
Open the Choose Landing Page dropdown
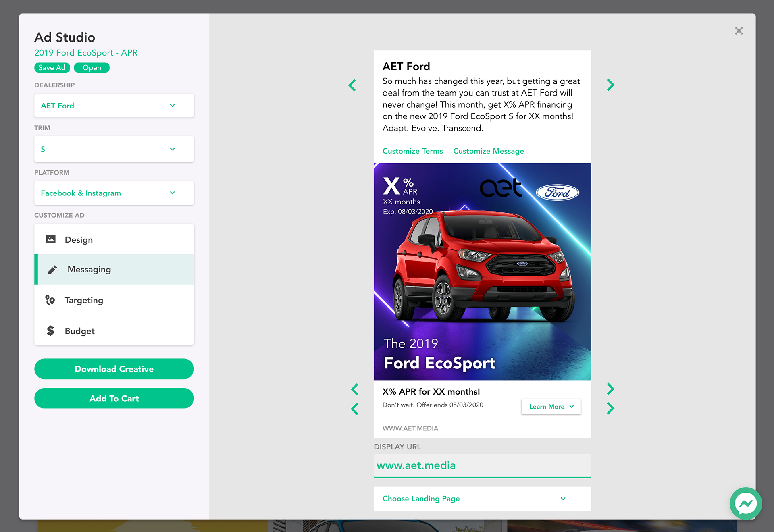[x=482, y=499]
